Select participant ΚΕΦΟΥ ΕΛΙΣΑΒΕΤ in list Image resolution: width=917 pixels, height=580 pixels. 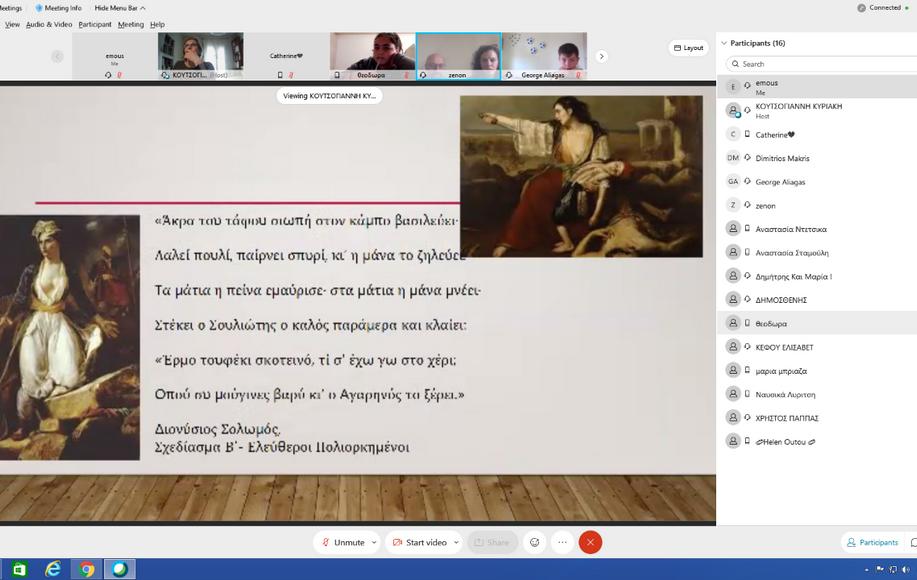(x=817, y=347)
